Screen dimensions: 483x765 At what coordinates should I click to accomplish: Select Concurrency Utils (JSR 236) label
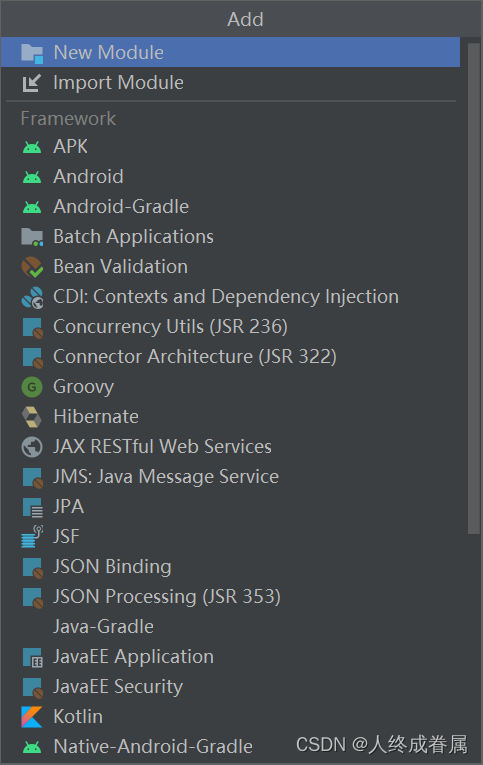[x=171, y=327]
